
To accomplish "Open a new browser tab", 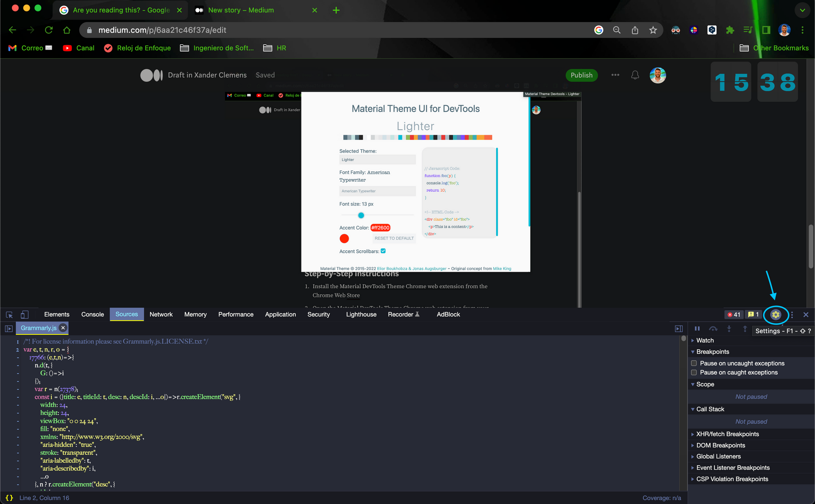I will [x=336, y=10].
